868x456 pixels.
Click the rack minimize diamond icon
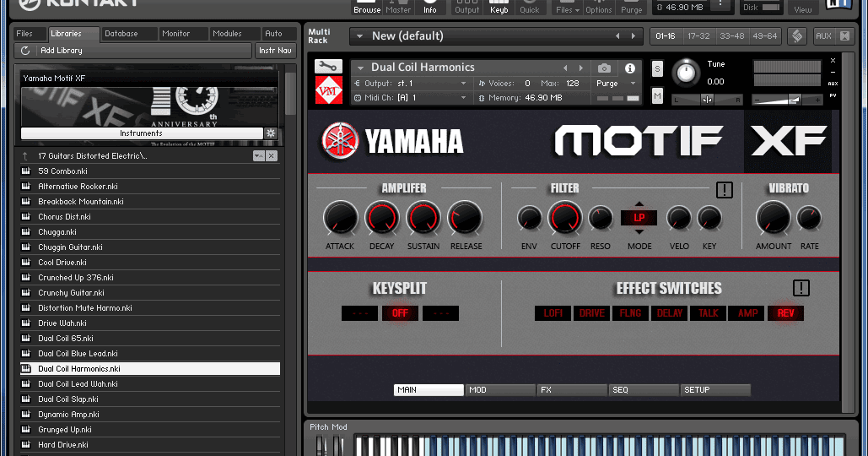coord(797,36)
